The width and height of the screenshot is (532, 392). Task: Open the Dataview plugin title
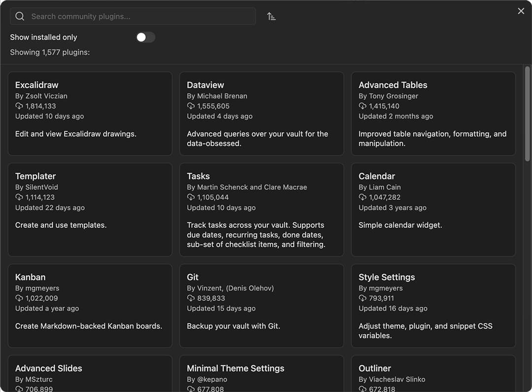[x=205, y=85]
